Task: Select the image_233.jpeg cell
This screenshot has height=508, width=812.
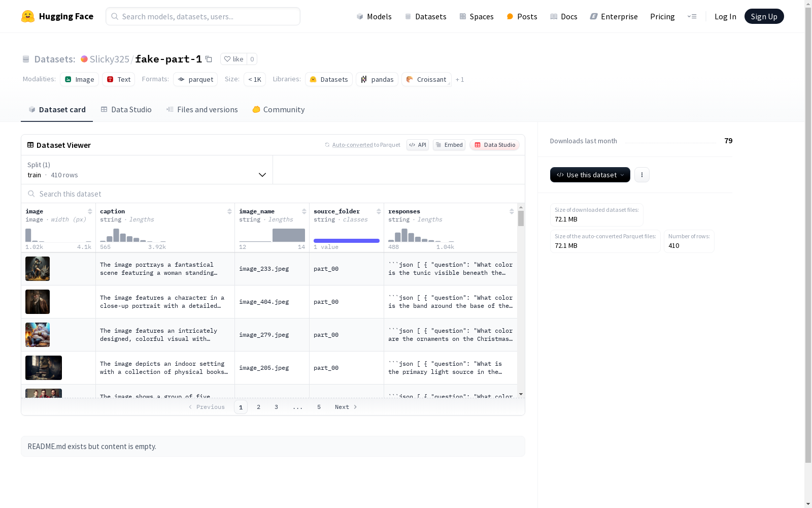Action: 272,269
